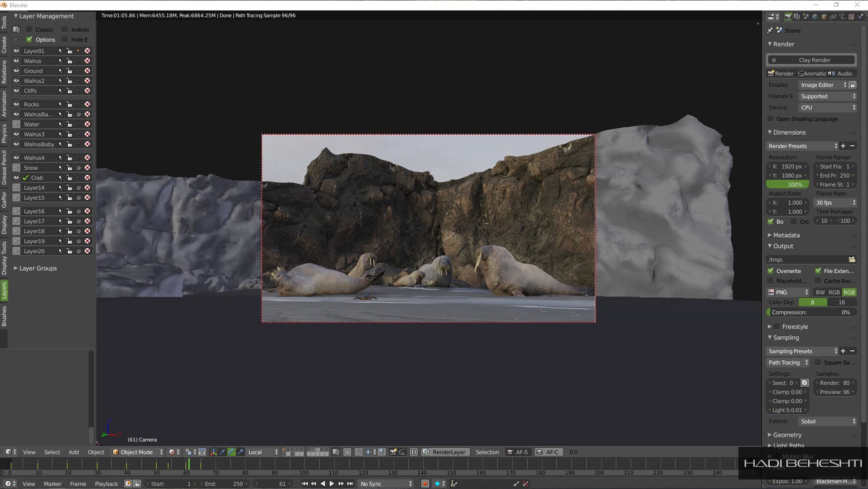Expand the Metadata panel
The width and height of the screenshot is (868, 489).
[x=770, y=235]
